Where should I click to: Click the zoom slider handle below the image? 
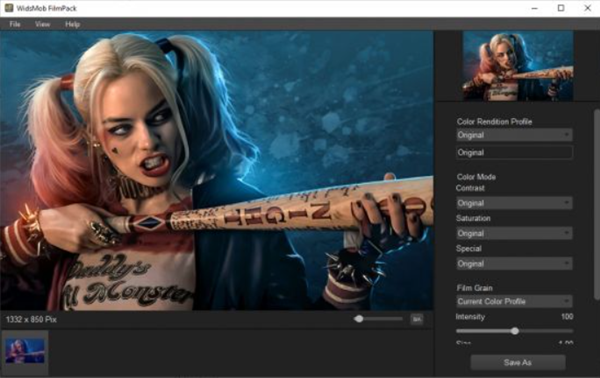(359, 318)
